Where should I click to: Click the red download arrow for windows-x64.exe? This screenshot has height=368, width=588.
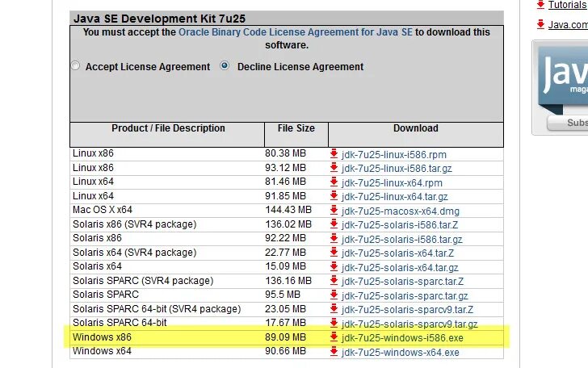pos(334,351)
